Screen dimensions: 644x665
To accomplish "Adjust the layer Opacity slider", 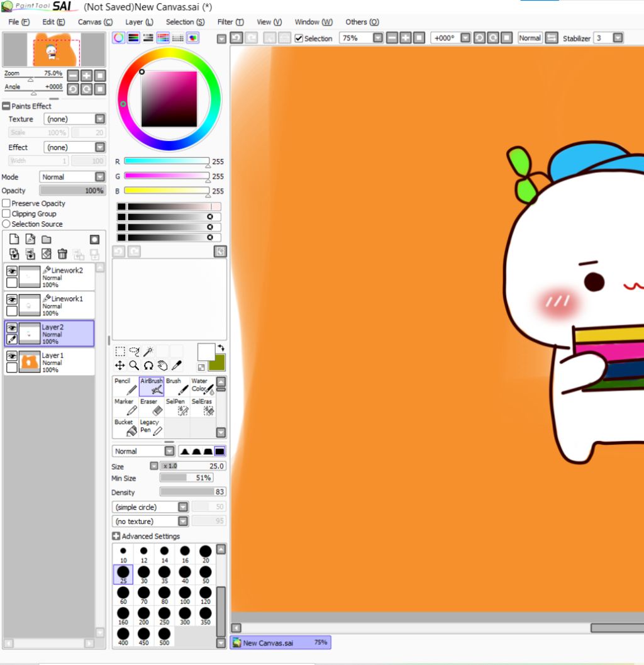I will (72, 191).
